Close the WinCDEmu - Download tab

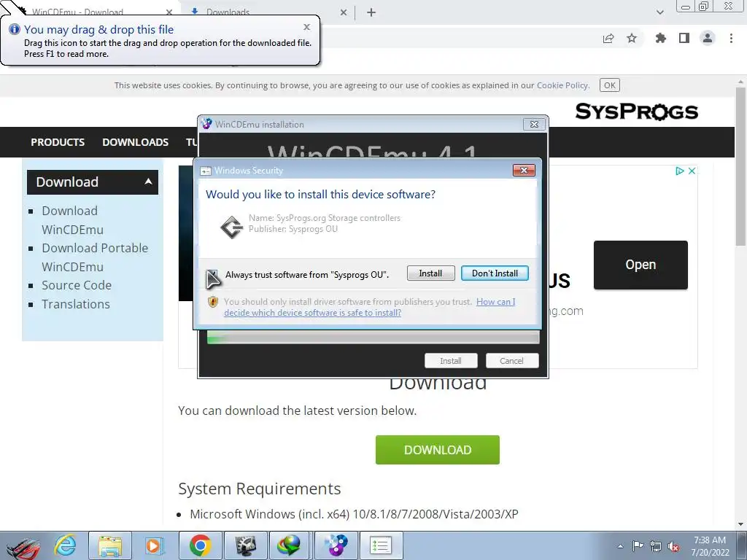(x=169, y=12)
